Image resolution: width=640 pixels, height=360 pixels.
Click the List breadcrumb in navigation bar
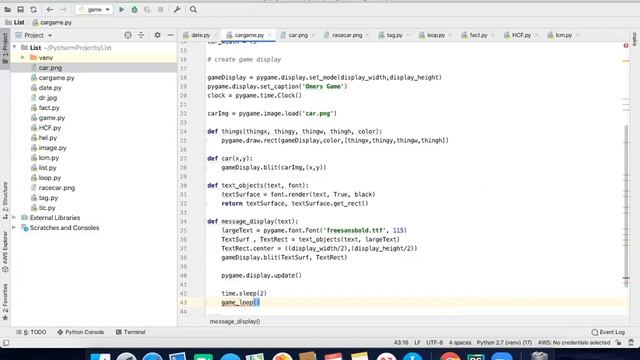click(15, 22)
